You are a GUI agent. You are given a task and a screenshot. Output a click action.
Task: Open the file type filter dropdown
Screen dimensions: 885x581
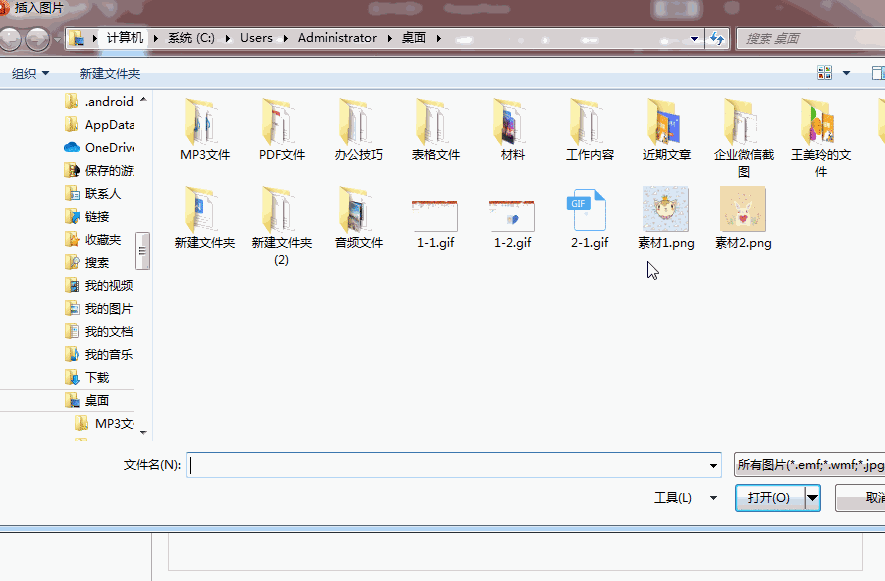click(808, 465)
